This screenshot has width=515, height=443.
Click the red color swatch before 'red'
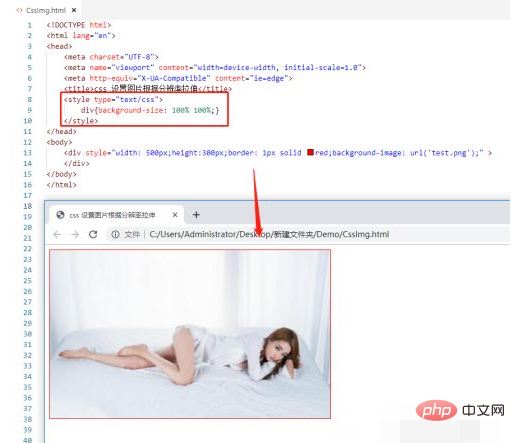click(310, 152)
